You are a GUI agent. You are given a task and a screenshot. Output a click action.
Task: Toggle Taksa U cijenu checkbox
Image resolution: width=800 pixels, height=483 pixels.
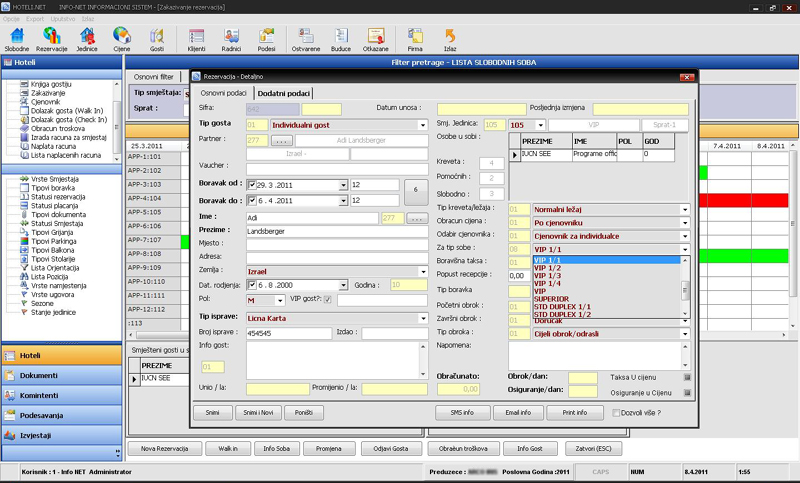click(x=687, y=377)
